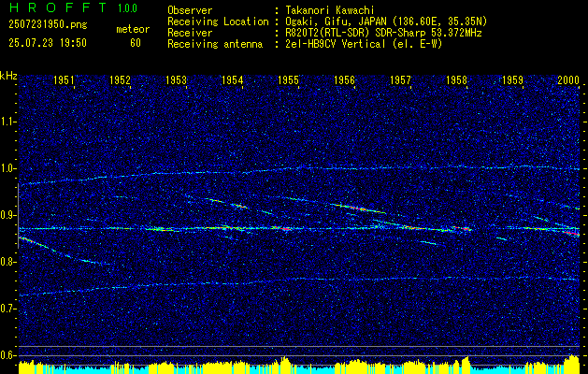Click the version number 1.0.0
588x374 pixels.
click(127, 8)
